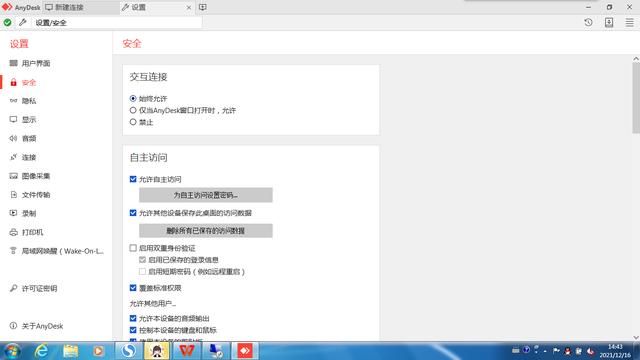The image size is (640, 360).
Task: Select 仅当AnyDesk窗口打开时，允许 option
Action: click(133, 110)
